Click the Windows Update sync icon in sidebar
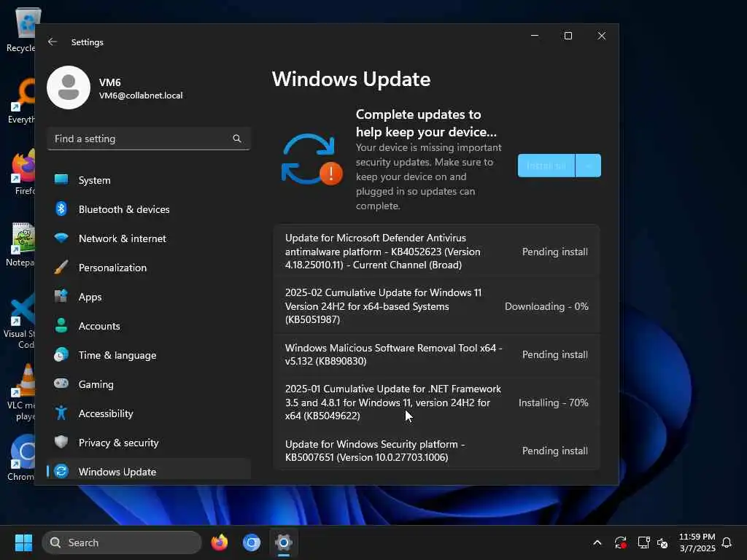Viewport: 747px width, 560px height. 61,471
